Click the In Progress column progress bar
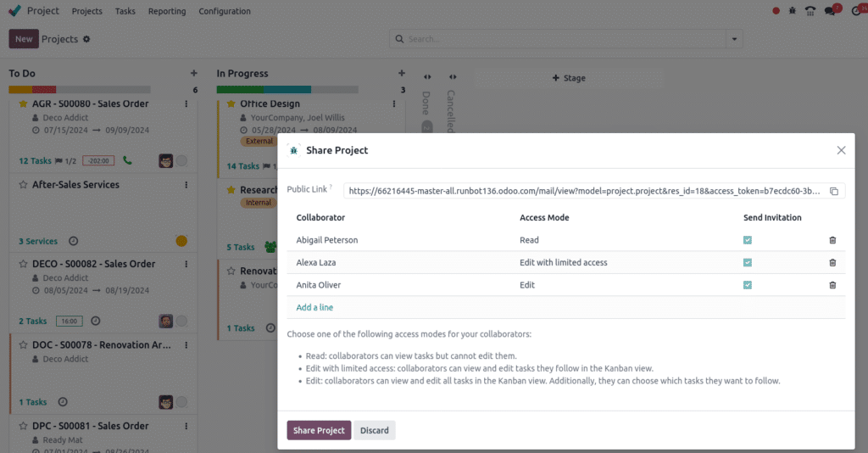 click(x=287, y=90)
